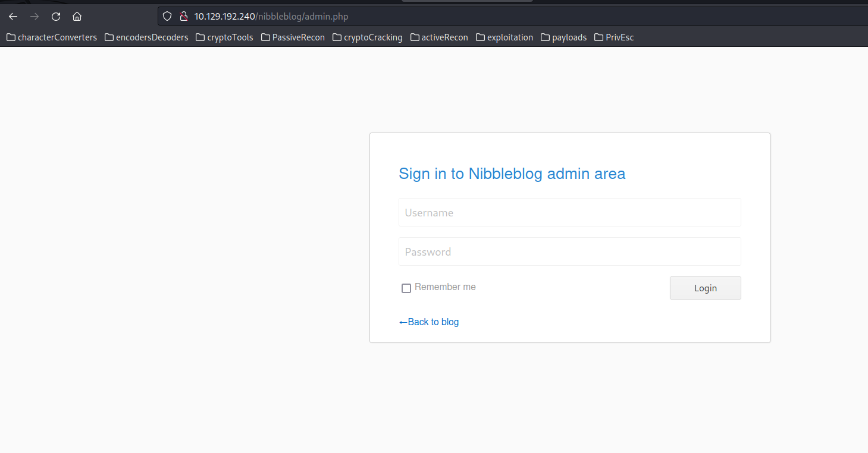
Task: Click into the Username field
Action: click(569, 212)
